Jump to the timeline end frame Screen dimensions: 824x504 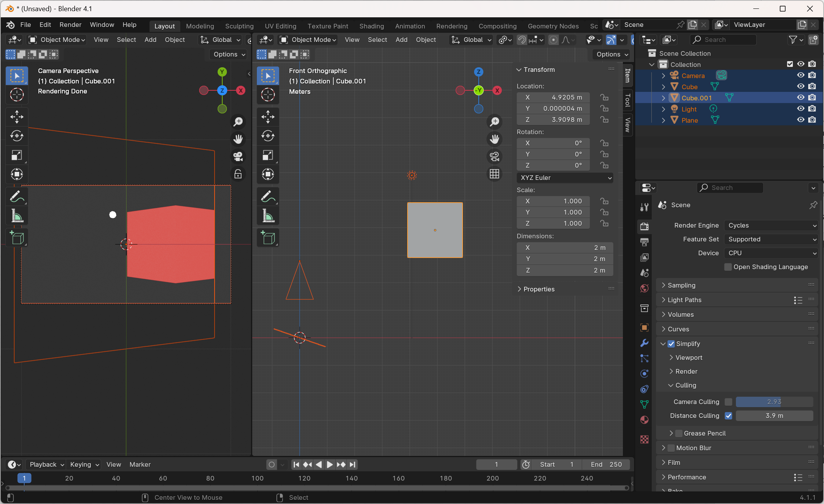click(353, 464)
